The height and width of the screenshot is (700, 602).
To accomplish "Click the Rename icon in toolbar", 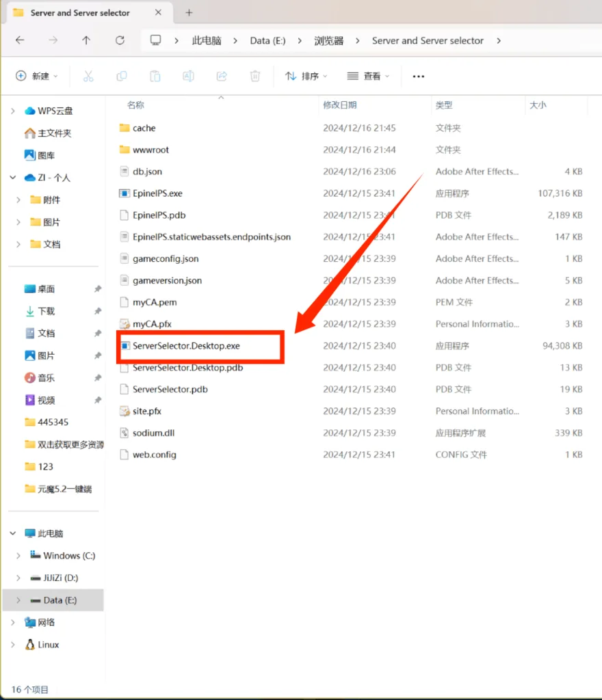I will (x=188, y=77).
